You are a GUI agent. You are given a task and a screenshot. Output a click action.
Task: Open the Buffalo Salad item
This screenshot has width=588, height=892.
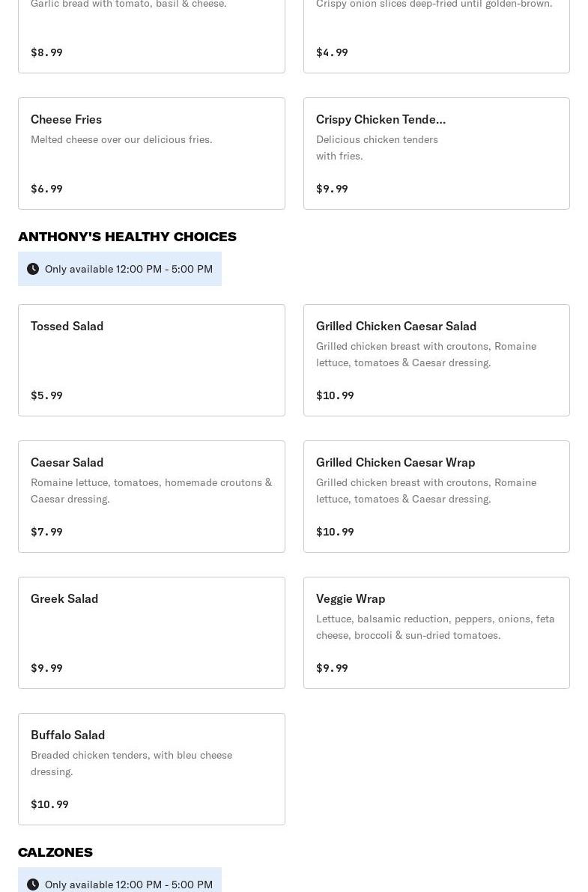pos(151,769)
